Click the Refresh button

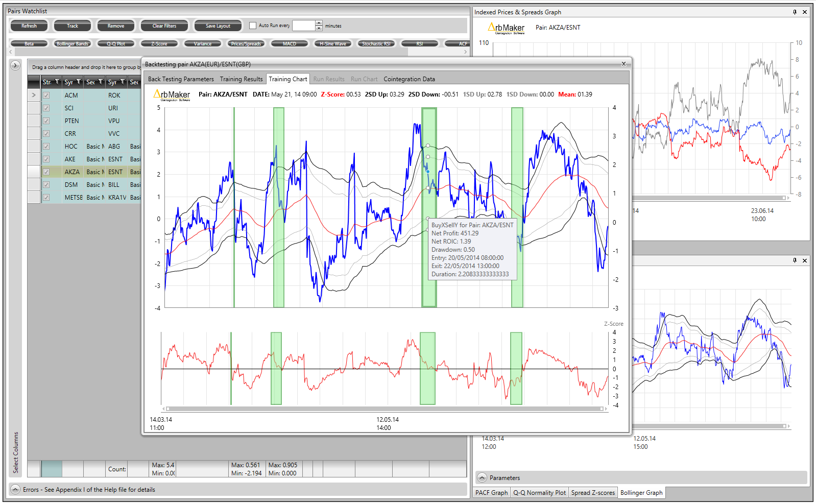[x=29, y=26]
